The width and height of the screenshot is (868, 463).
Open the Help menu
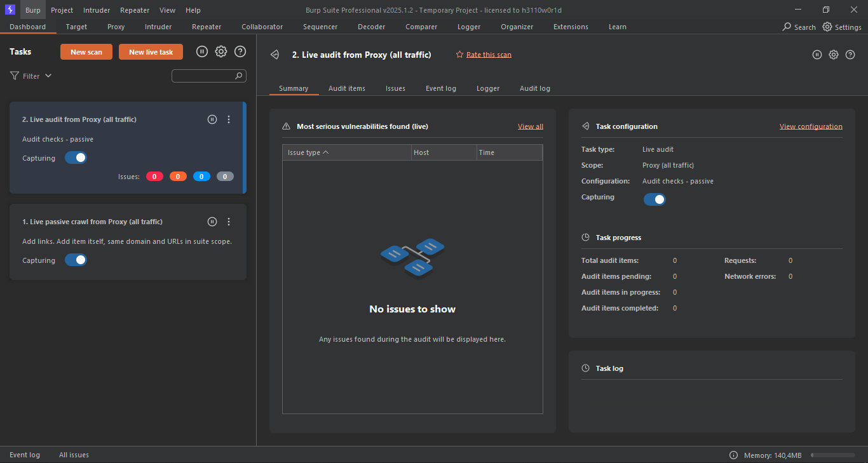click(x=193, y=10)
